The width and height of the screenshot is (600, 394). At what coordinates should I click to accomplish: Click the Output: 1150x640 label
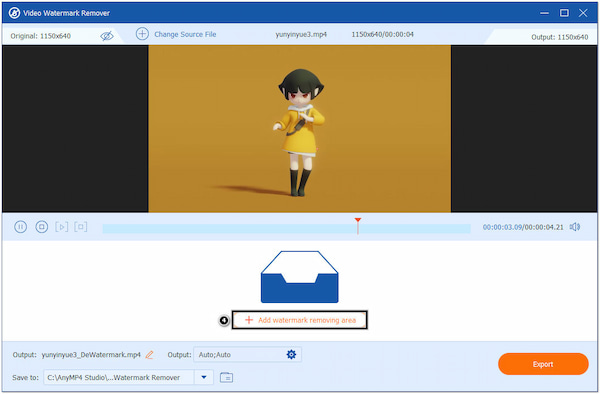click(559, 37)
